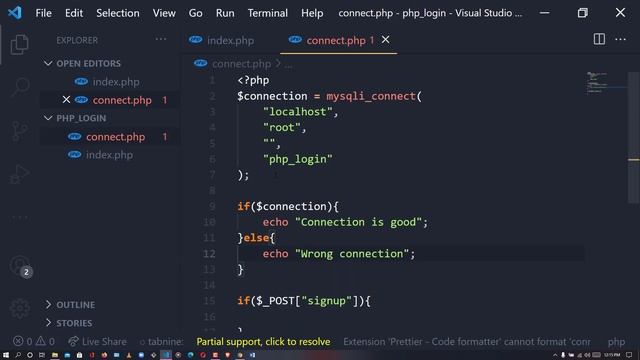Click the breadcrumb ellipsis after connect.php
Image resolution: width=640 pixels, height=360 pixels.
point(288,64)
